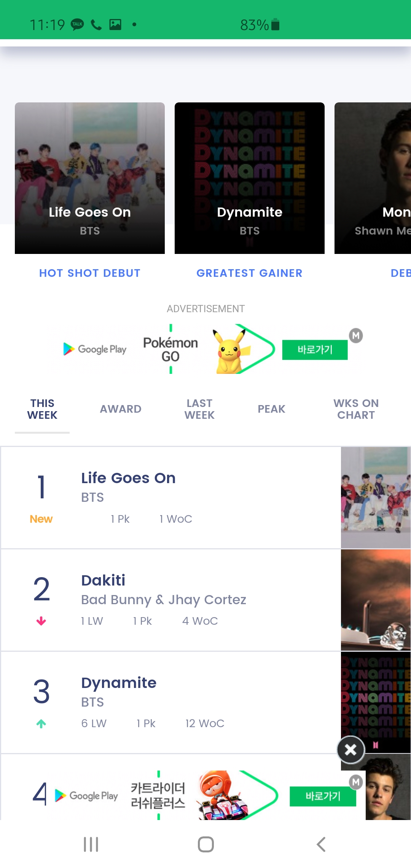Tap the Pikachu image in the ad

230,349
